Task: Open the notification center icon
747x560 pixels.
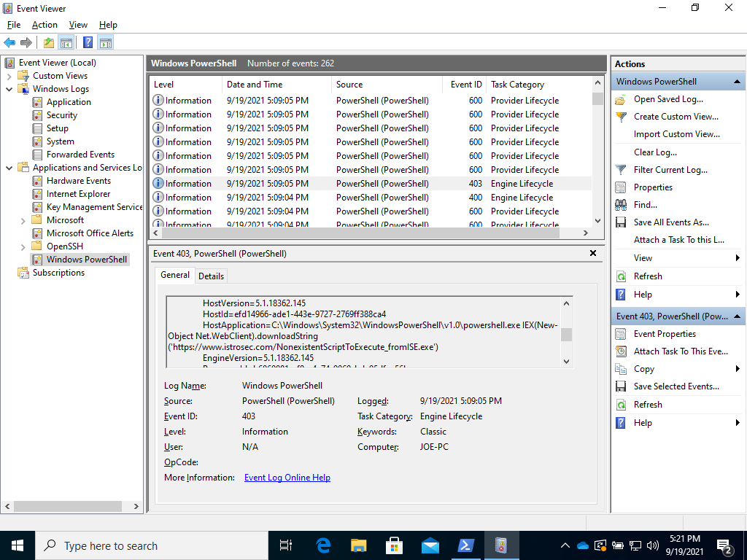Action: [x=724, y=545]
